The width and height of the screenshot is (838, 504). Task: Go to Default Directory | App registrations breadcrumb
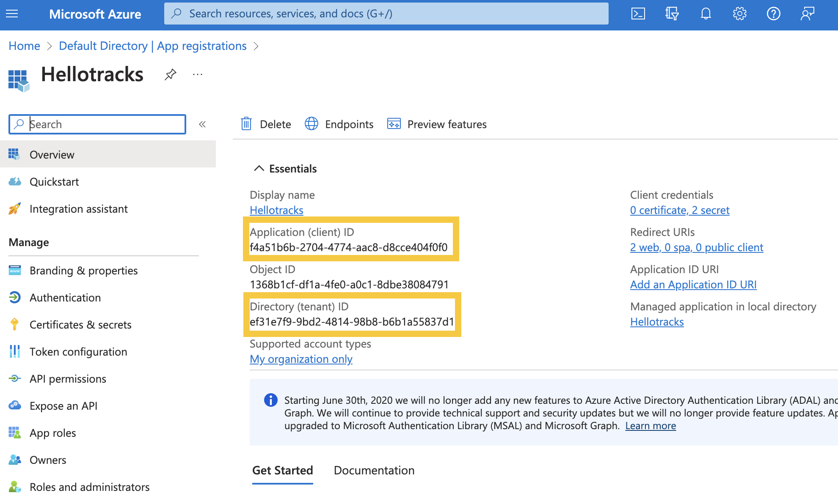[x=153, y=46]
